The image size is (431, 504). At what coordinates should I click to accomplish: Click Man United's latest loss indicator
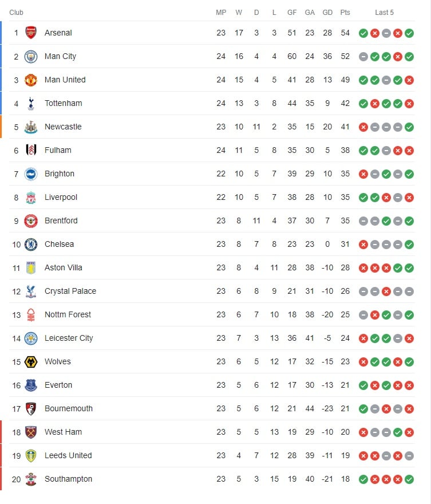(409, 80)
